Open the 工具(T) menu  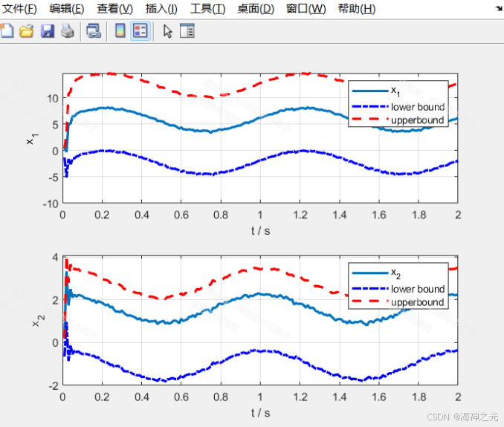click(x=207, y=9)
